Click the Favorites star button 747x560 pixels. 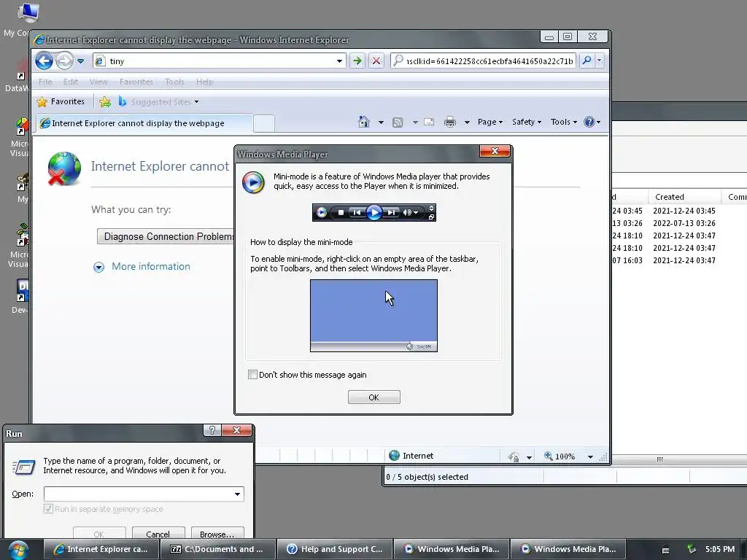coord(61,101)
